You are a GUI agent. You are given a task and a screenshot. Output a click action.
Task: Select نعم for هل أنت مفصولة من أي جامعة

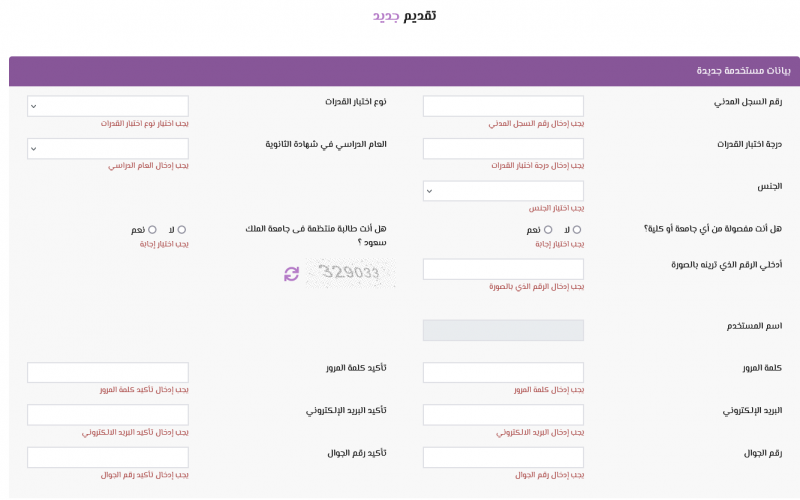(x=548, y=230)
